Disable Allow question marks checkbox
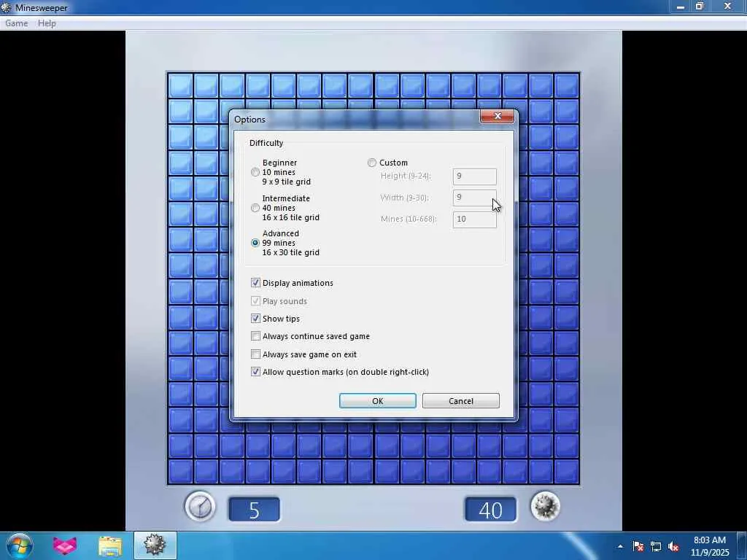Image resolution: width=747 pixels, height=560 pixels. coord(256,372)
